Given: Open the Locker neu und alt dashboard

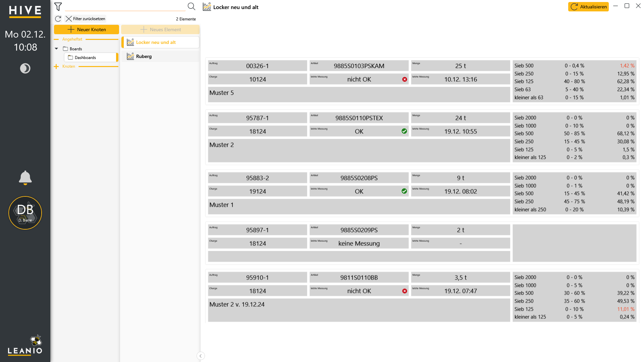Looking at the screenshot, I should [x=160, y=42].
